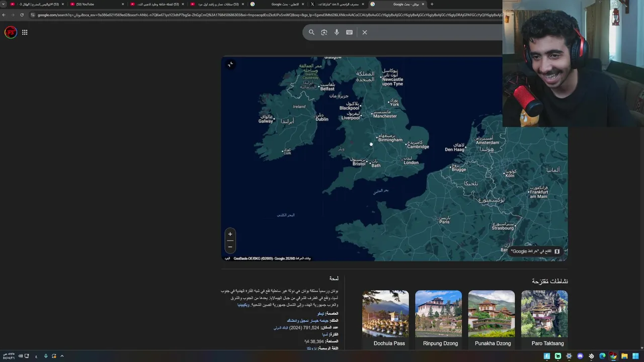Open a new browser tab
644x362 pixels.
point(432,4)
